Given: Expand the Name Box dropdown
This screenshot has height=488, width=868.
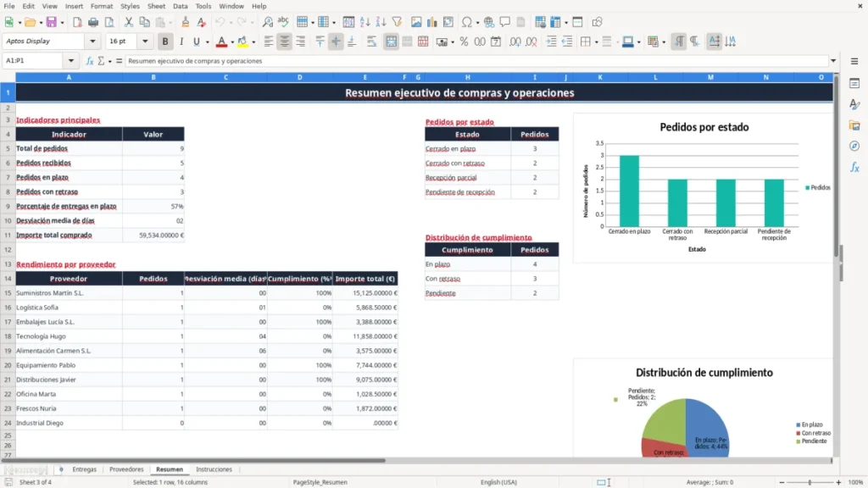Looking at the screenshot, I should 71,61.
